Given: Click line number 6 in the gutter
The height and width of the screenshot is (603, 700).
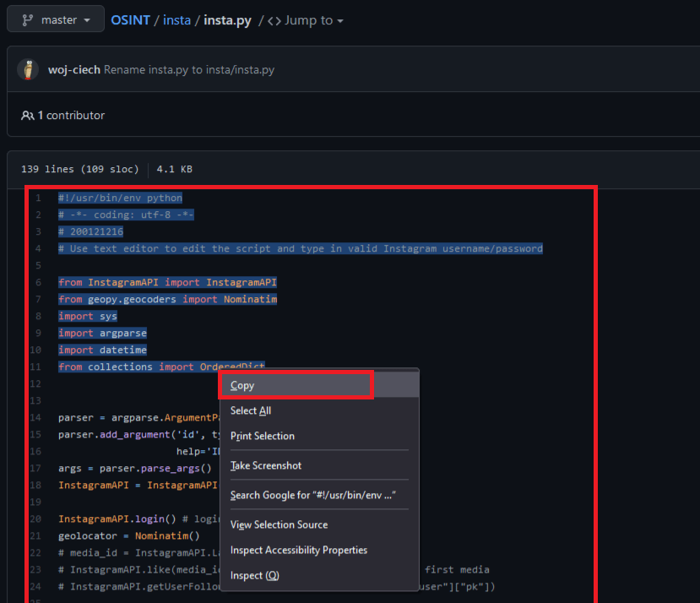Looking at the screenshot, I should click(38, 282).
